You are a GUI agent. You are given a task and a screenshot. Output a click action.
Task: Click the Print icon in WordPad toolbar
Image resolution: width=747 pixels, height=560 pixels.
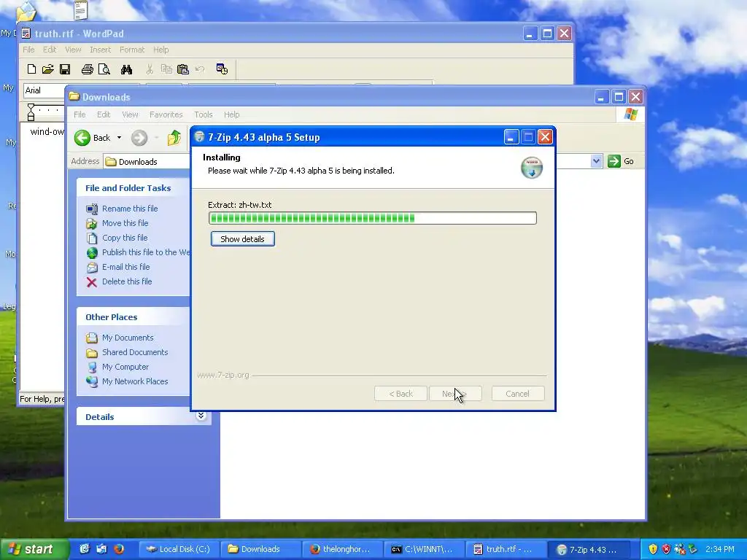[x=88, y=69]
